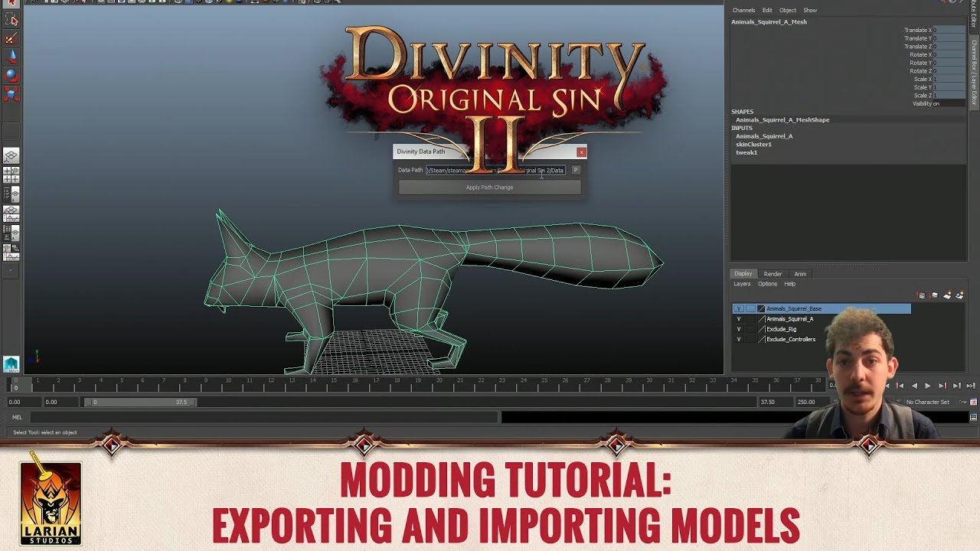Step forward one key
The width and height of the screenshot is (980, 551).
pos(942,386)
